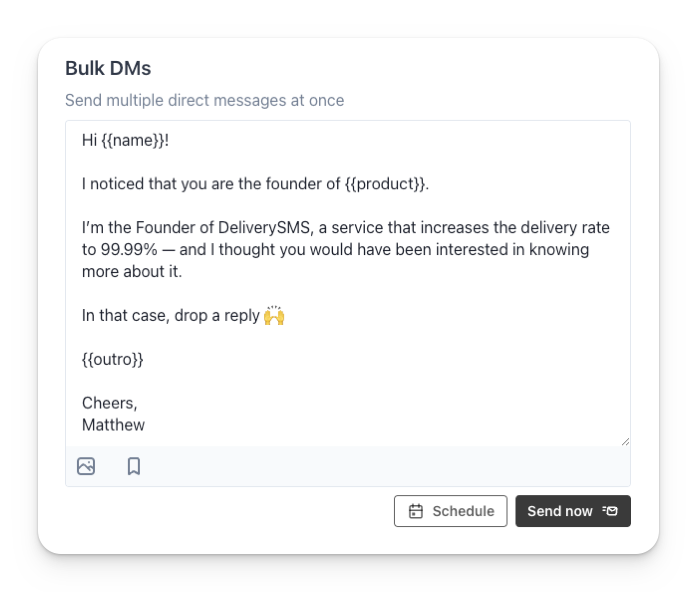Click the message box resize handle
The height and width of the screenshot is (592, 697).
click(x=625, y=441)
